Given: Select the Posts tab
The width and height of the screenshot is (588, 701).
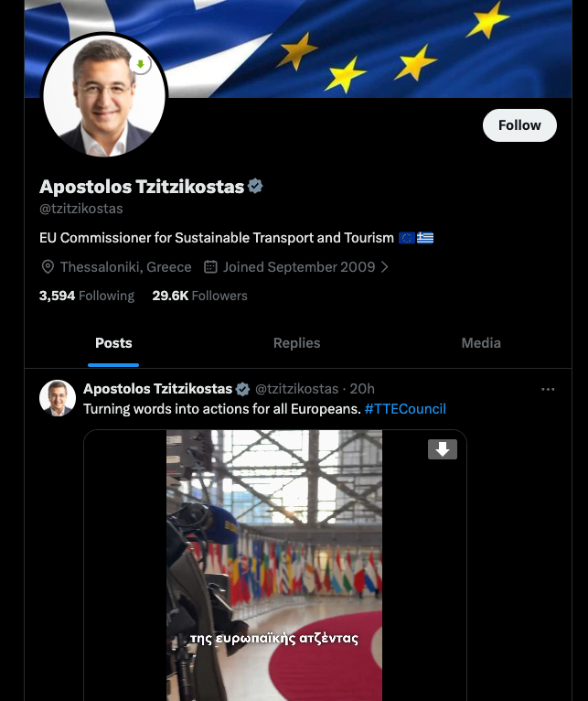Looking at the screenshot, I should point(113,343).
